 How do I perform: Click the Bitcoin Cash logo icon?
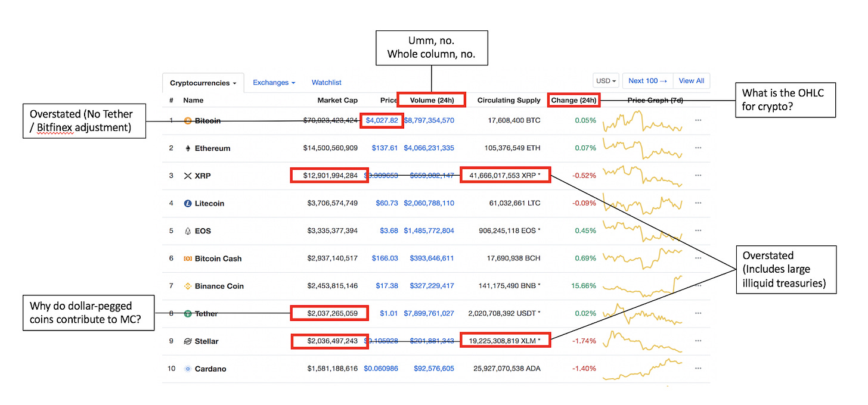[x=188, y=258]
